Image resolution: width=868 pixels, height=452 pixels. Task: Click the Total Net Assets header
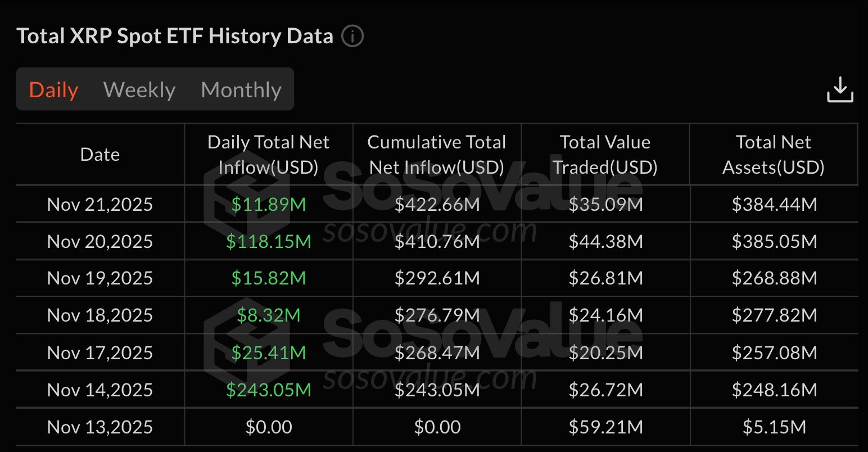pyautogui.click(x=774, y=155)
